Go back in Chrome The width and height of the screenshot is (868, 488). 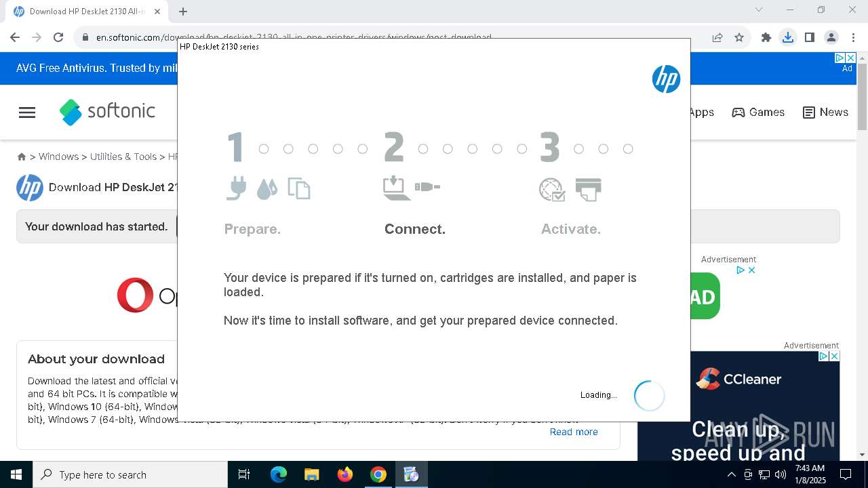[15, 37]
